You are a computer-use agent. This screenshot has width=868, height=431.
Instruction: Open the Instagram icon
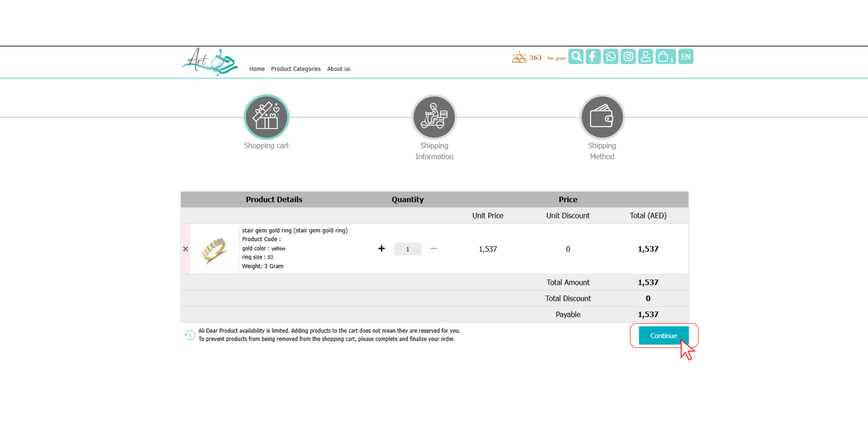click(628, 57)
